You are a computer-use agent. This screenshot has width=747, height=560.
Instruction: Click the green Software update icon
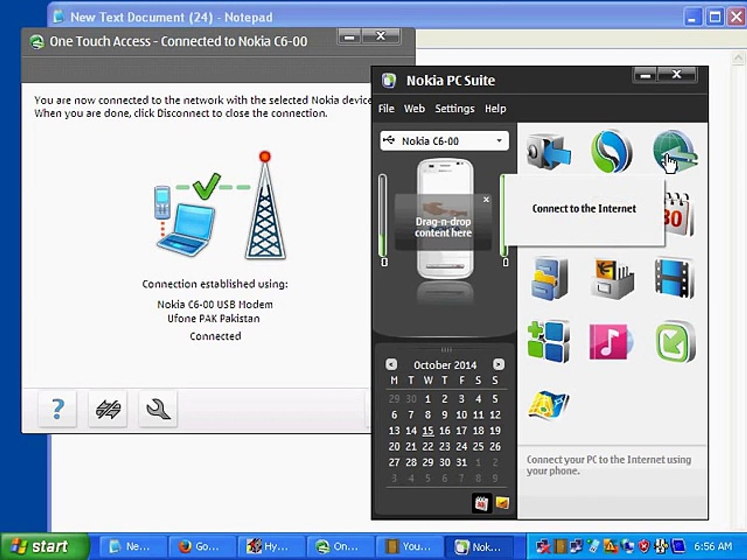tap(675, 341)
